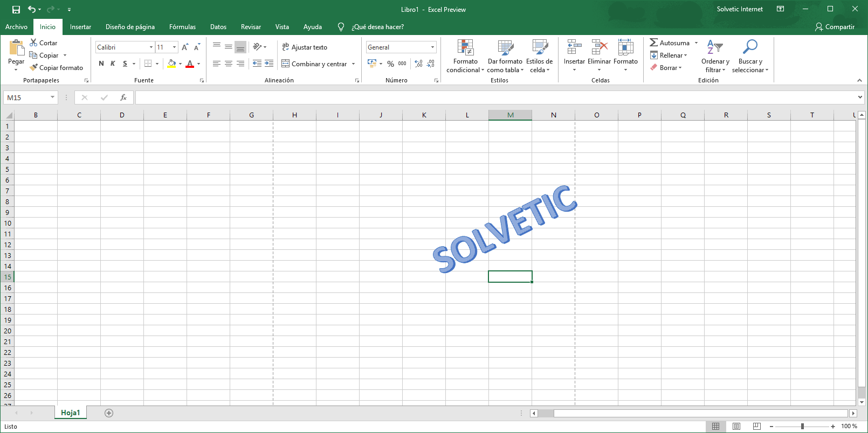This screenshot has height=433, width=868.
Task: Open the Calibri font name dropdown
Action: pyautogui.click(x=151, y=47)
